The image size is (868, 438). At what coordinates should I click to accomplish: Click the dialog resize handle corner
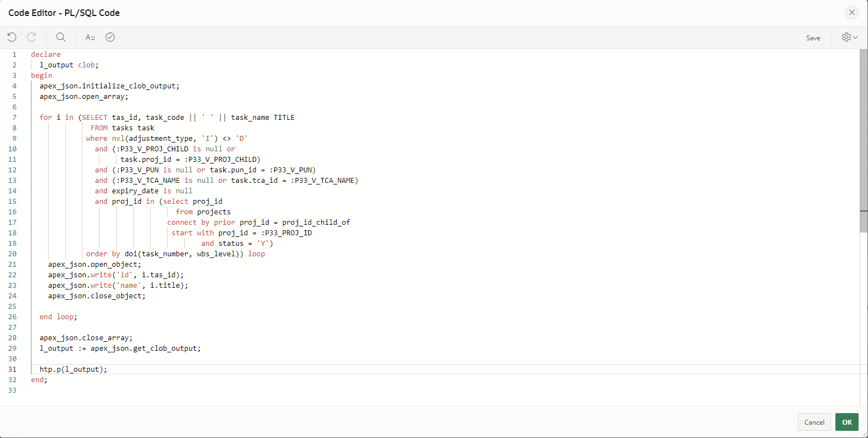pyautogui.click(x=864, y=434)
